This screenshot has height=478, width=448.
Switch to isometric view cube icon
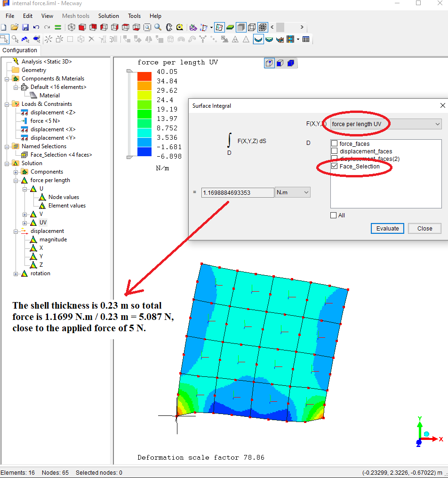click(72, 27)
